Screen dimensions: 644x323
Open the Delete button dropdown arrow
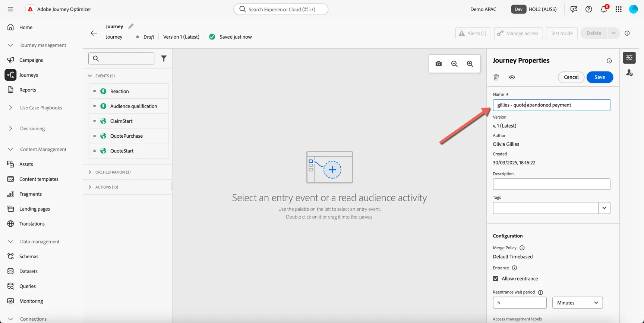613,33
